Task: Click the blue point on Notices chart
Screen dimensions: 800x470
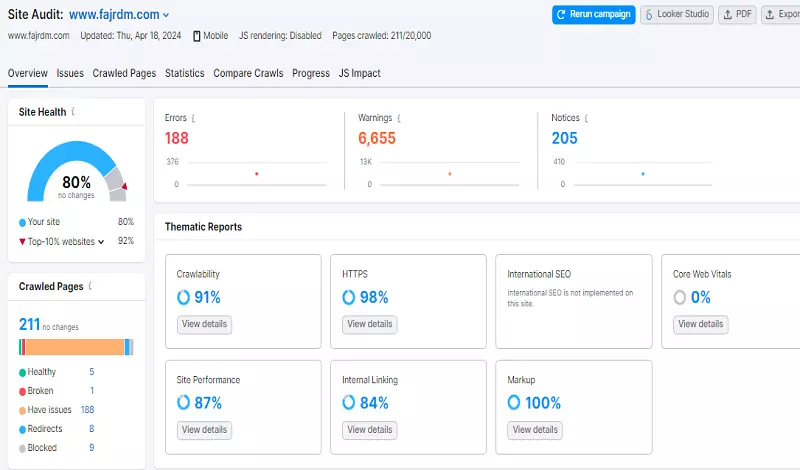Action: click(643, 174)
